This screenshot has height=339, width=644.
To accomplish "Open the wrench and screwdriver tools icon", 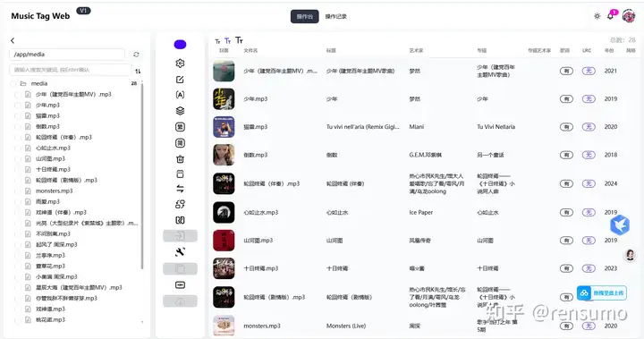I will tap(180, 252).
